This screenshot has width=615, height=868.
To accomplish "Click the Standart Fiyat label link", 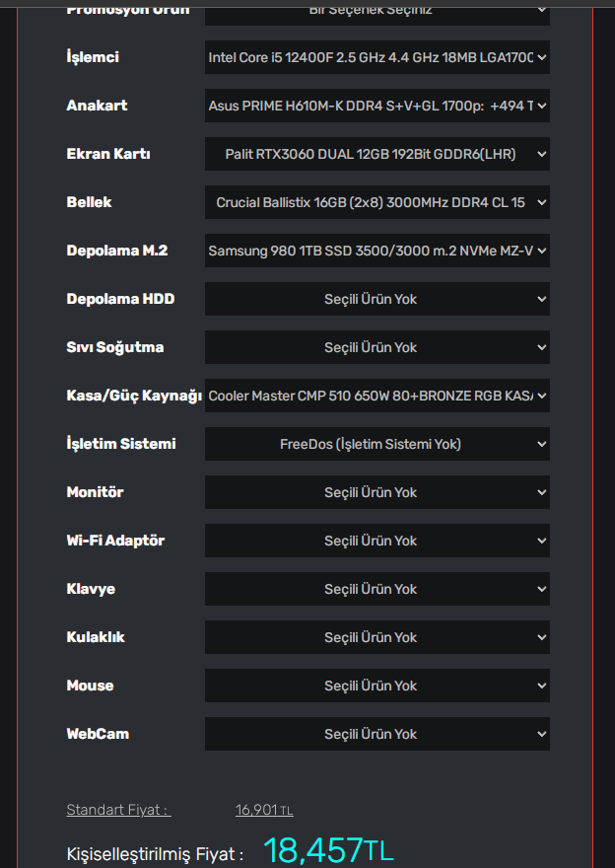I will [x=118, y=811].
